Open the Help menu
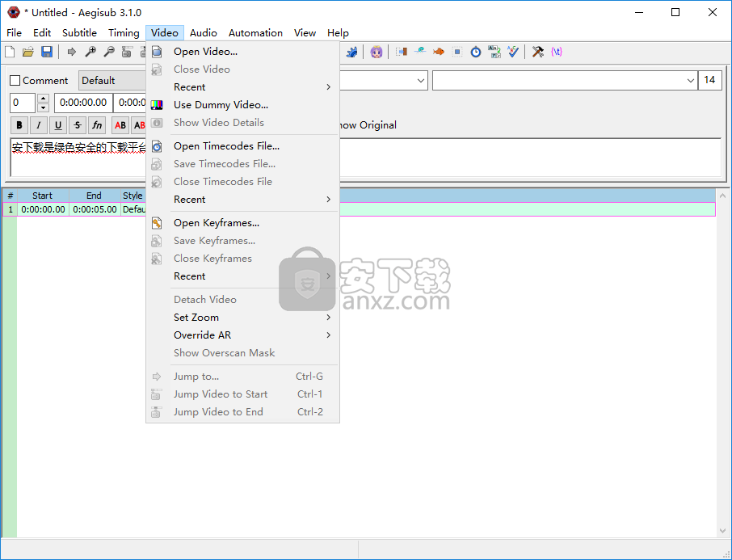 [338, 33]
